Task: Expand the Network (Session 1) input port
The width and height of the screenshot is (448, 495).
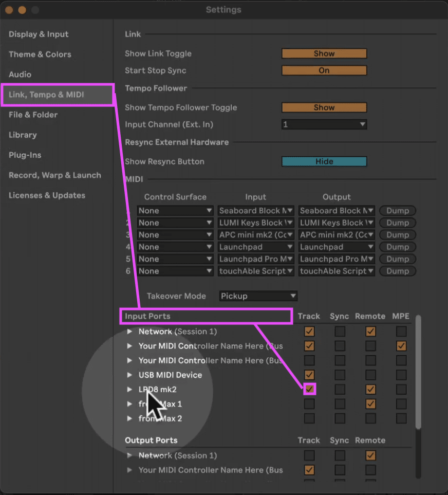Action: (129, 332)
